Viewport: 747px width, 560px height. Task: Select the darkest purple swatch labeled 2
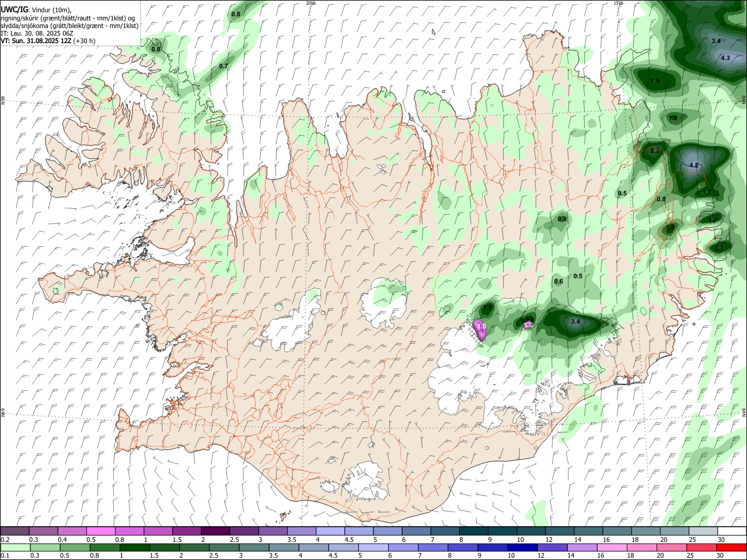pyautogui.click(x=215, y=531)
